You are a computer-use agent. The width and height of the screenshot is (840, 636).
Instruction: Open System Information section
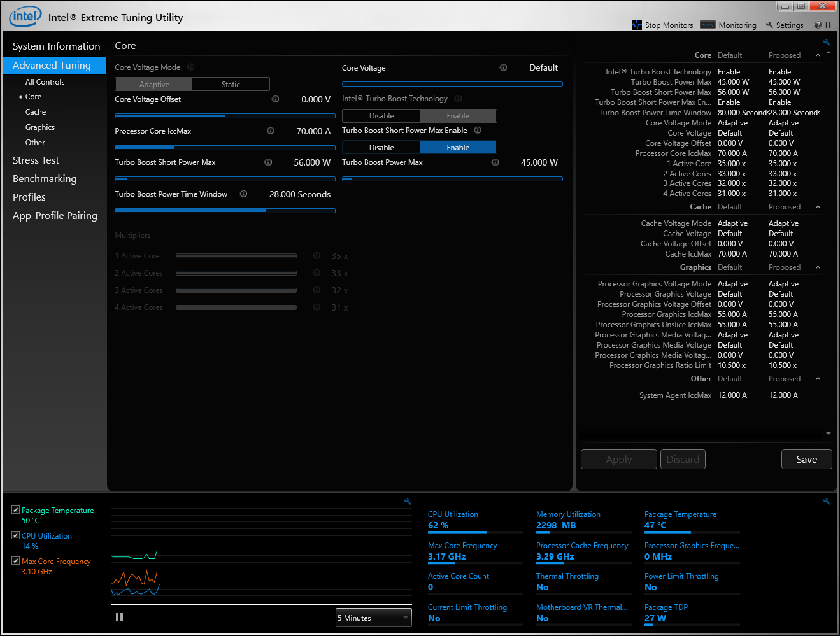pos(56,46)
